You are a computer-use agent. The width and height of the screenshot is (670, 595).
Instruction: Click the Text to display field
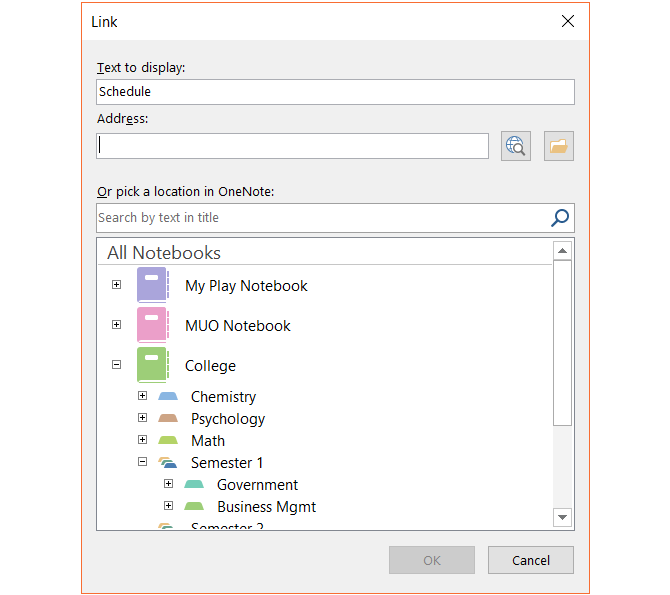tap(335, 92)
